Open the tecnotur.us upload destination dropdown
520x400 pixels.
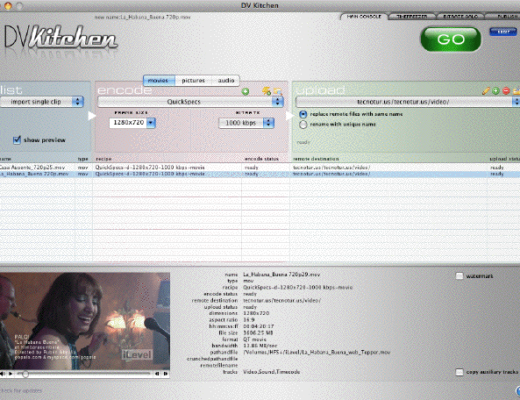[407, 102]
